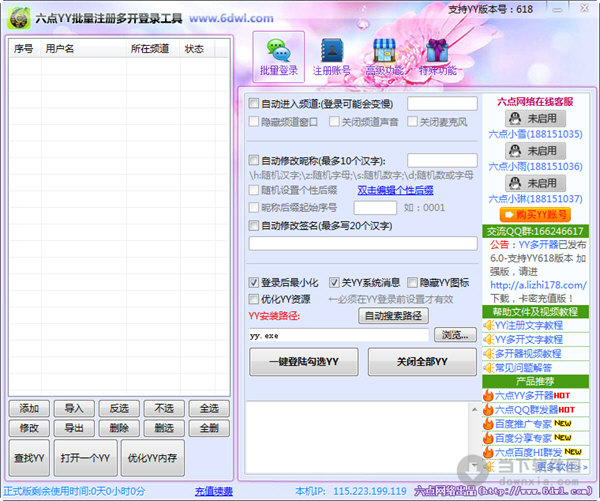Toggle 关闭频道声音 checkbox
This screenshot has height=501, width=600.
pyautogui.click(x=334, y=122)
